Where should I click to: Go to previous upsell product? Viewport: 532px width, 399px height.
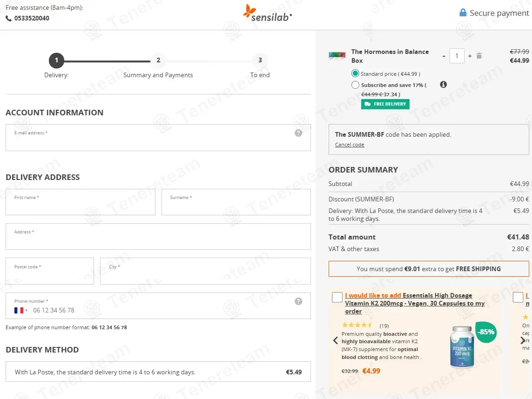[x=336, y=340]
